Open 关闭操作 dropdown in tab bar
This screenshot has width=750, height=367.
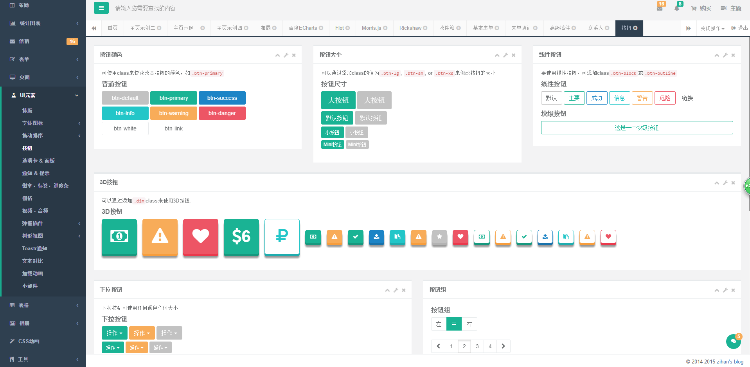click(x=712, y=28)
